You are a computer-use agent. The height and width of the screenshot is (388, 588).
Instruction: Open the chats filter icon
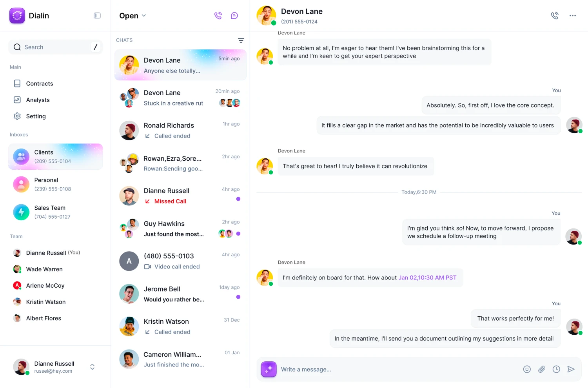(241, 40)
